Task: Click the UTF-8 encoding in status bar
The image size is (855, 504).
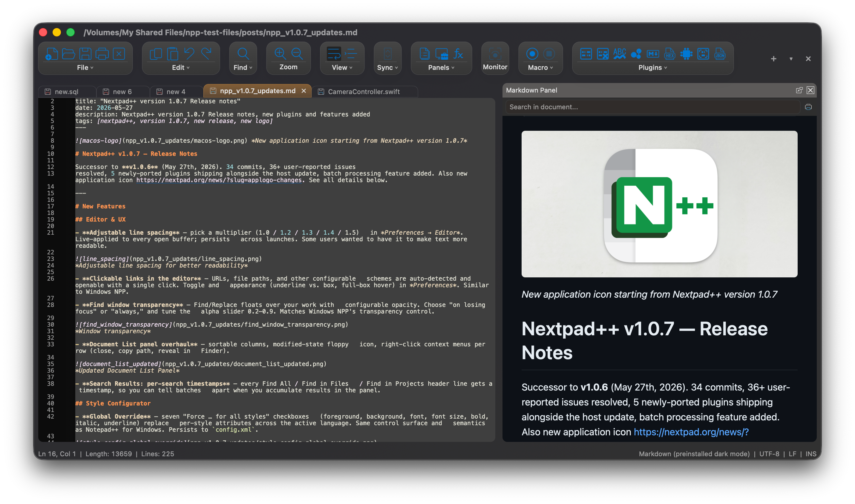Action: tap(769, 454)
